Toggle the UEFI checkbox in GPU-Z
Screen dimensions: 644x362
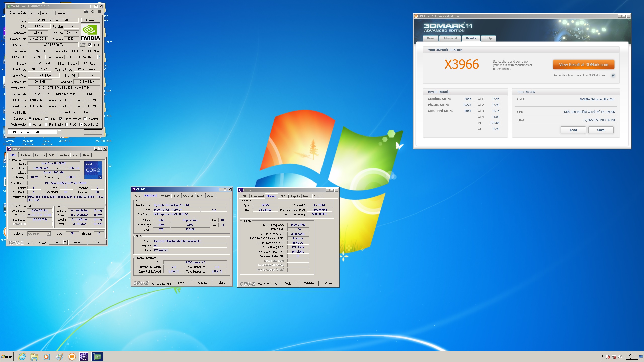[x=90, y=45]
